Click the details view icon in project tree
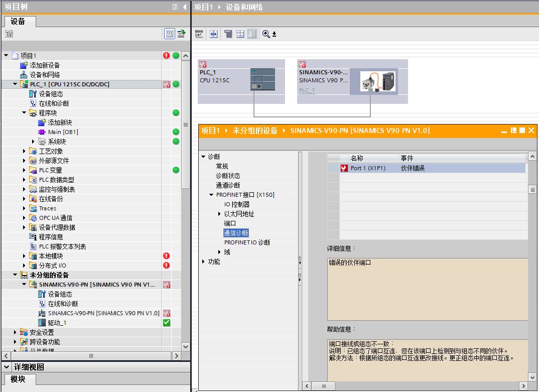Image resolution: width=539 pixels, height=392 pixels. pos(170,34)
